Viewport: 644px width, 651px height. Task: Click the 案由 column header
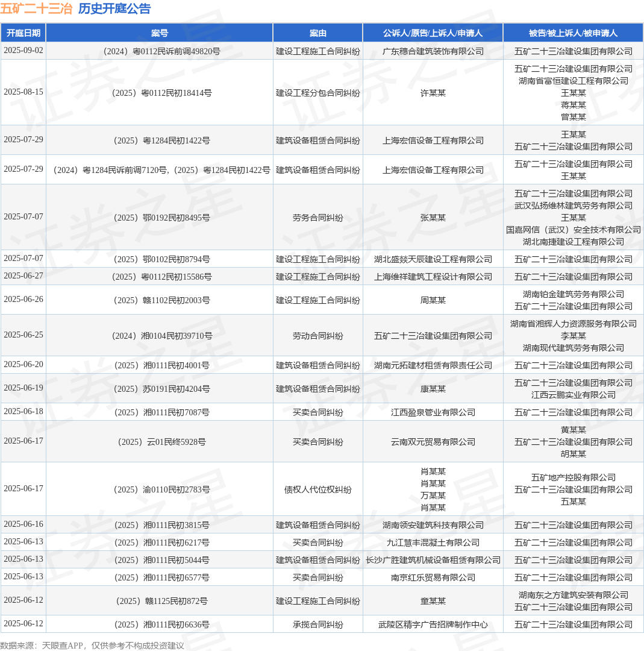tap(318, 33)
